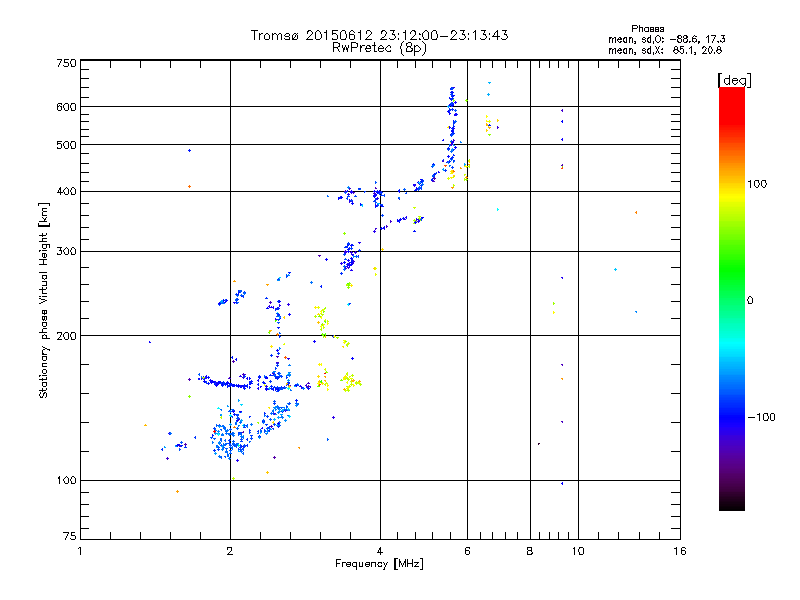The height and width of the screenshot is (600, 800).
Task: Click the rainbow phase colorbar
Action: click(732, 298)
